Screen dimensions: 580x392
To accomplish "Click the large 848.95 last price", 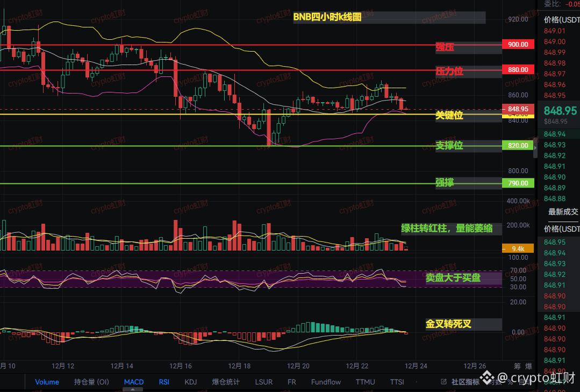I will click(560, 111).
